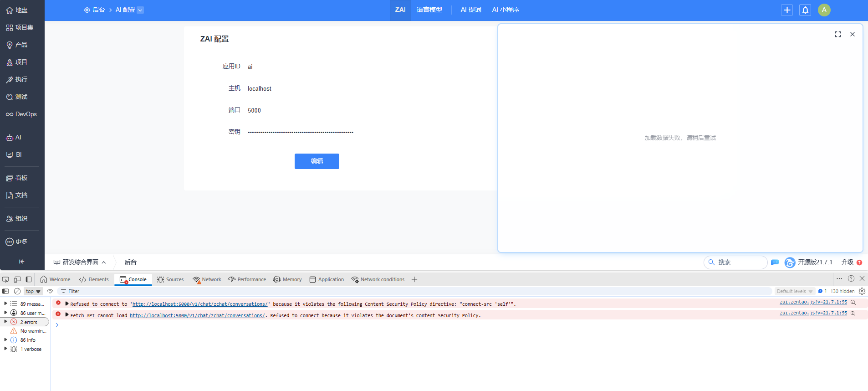Screen dimensions: 868x391
Task: Toggle live expression eye icon
Action: point(50,291)
